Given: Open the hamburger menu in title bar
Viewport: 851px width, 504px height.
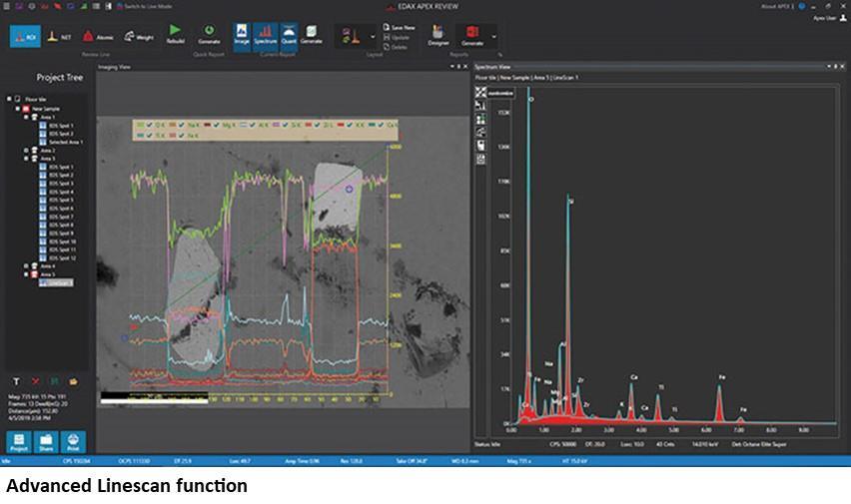Looking at the screenshot, I should pos(7,7).
